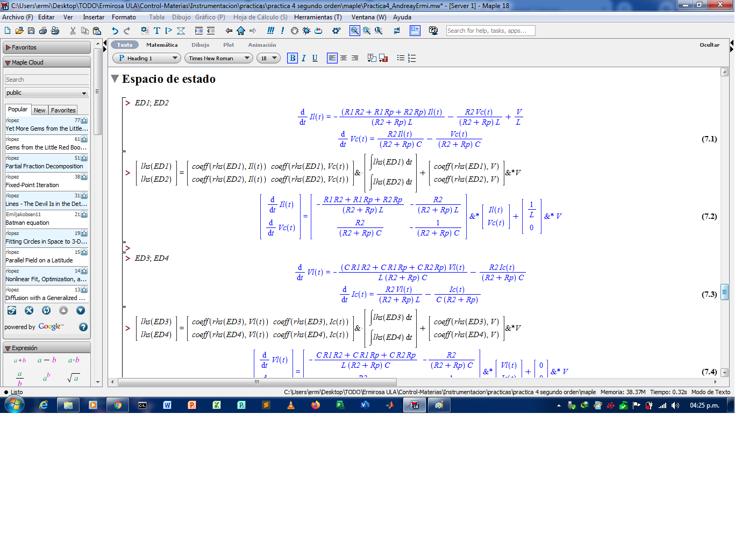Enable underline formatting

pos(315,58)
